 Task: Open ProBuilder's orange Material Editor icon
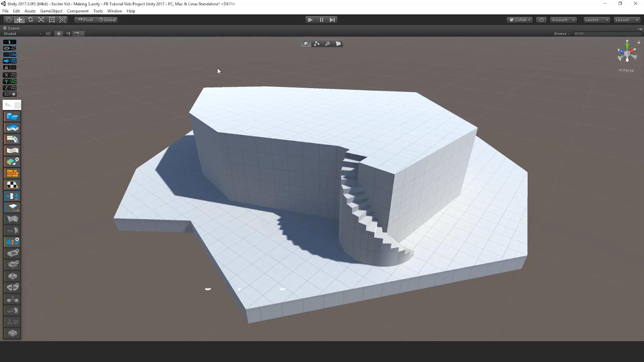tap(12, 173)
